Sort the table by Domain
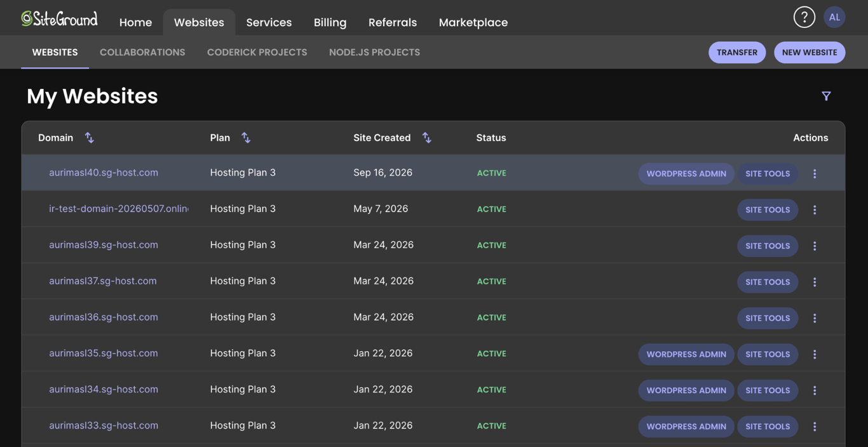Image resolution: width=868 pixels, height=447 pixels. tap(90, 138)
